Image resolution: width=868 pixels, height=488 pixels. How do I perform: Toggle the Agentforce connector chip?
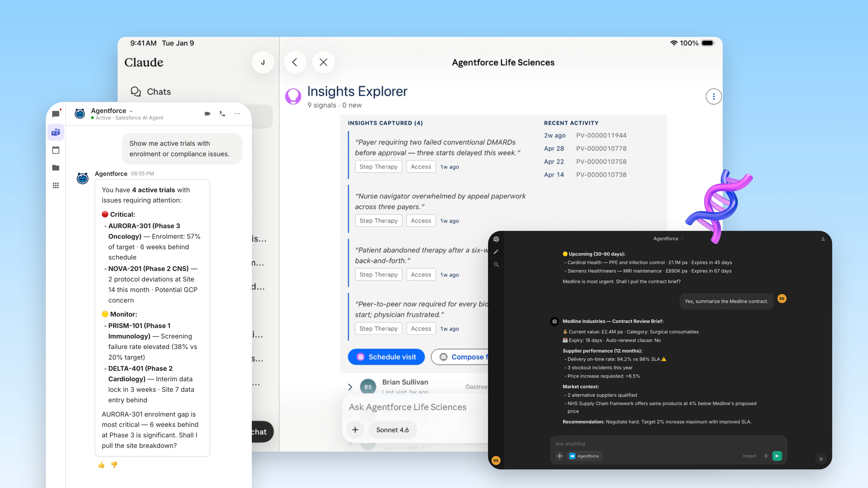[x=584, y=456]
